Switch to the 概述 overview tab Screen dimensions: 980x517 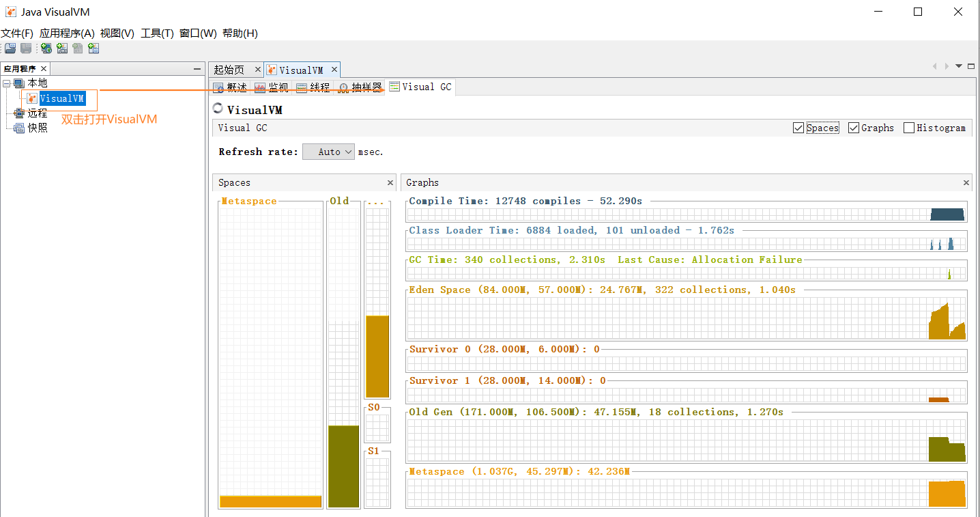230,87
